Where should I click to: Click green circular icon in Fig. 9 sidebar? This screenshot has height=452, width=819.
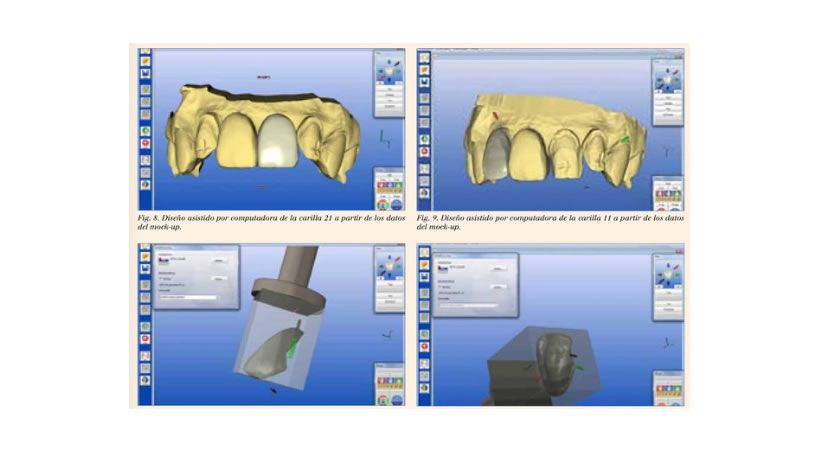click(x=424, y=136)
